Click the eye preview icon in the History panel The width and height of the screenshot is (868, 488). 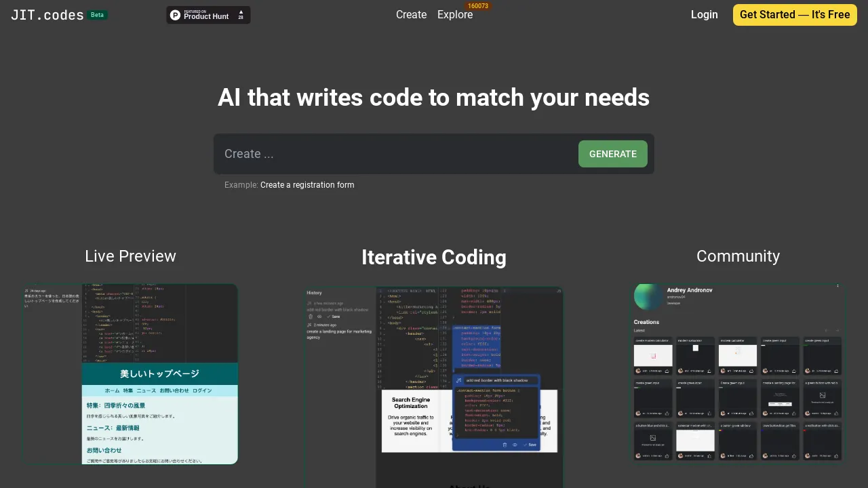319,317
